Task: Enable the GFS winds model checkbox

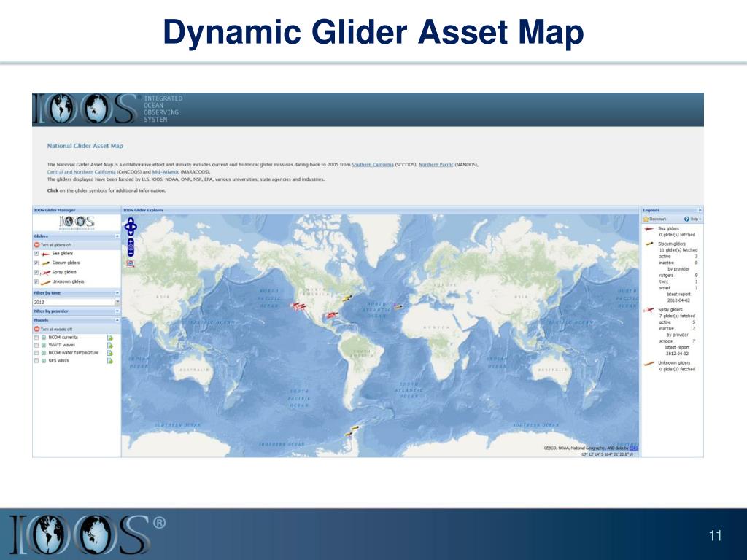Action: (36, 361)
